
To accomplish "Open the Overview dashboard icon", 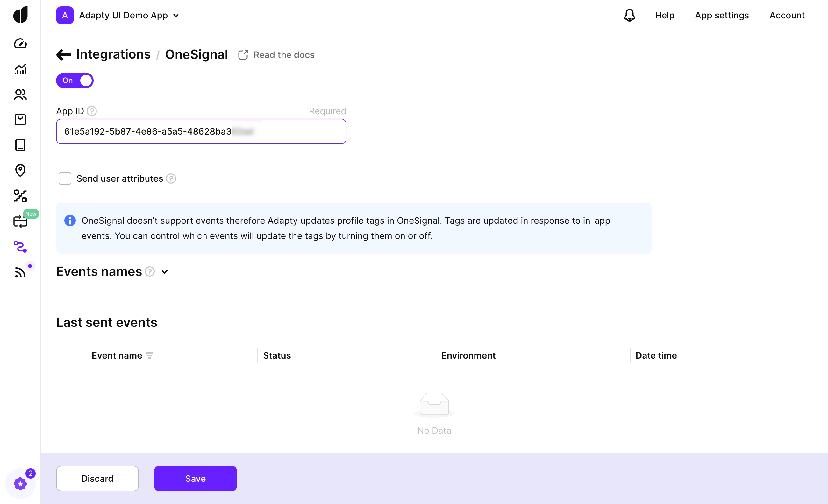I will (x=20, y=43).
